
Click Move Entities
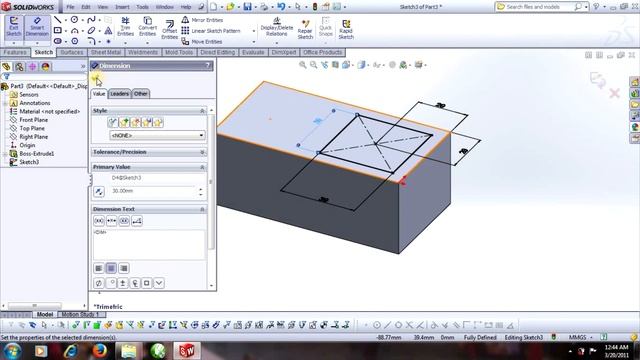pyautogui.click(x=202, y=42)
